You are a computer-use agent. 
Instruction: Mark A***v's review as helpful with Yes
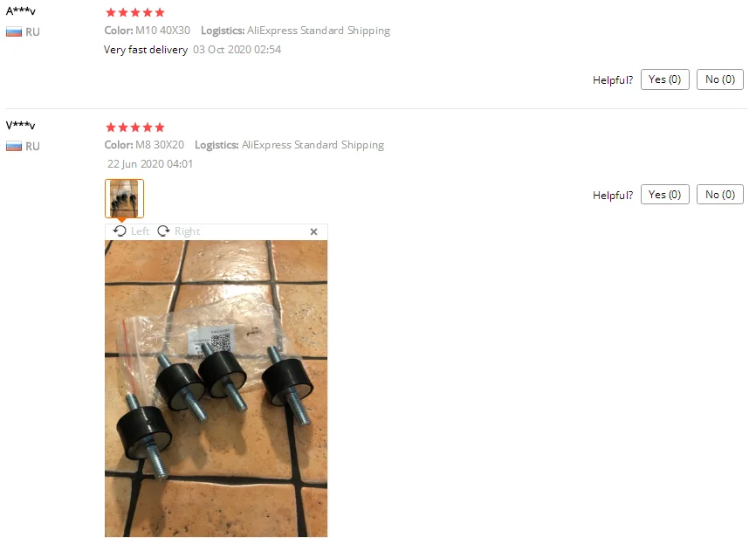coord(665,79)
